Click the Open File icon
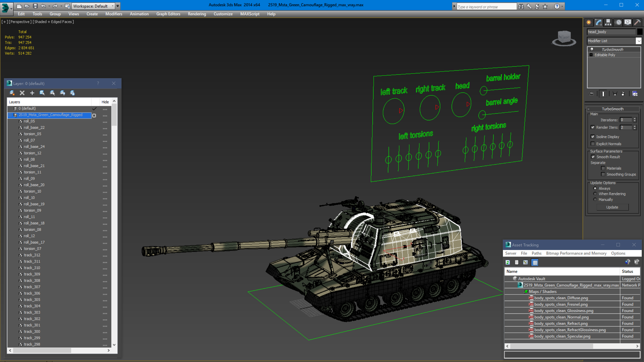Screen dimensions: 644x362 (x=27, y=6)
